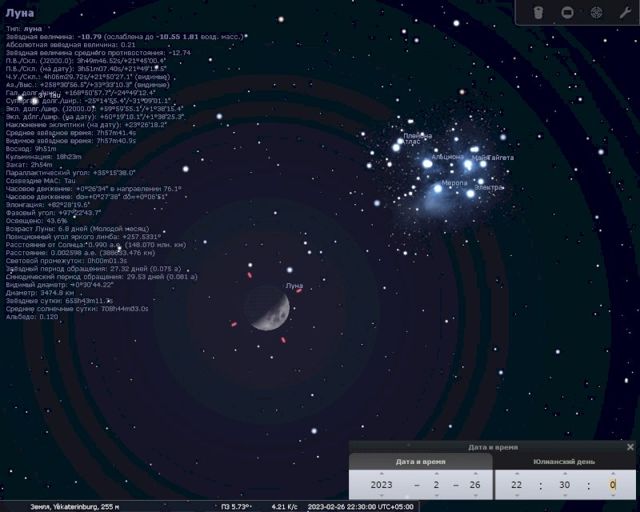Screen dimensions: 640x512
Task: Select the Дата и время tab
Action: (x=421, y=462)
